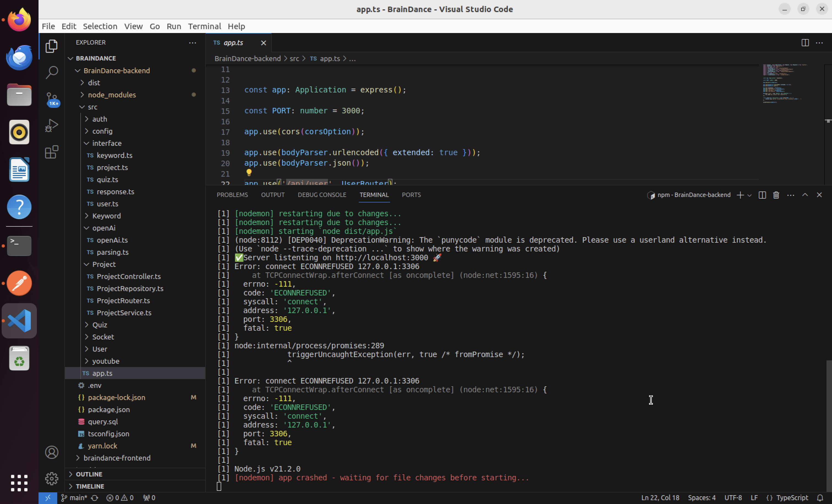Open the Accounts menu icon

point(51,452)
